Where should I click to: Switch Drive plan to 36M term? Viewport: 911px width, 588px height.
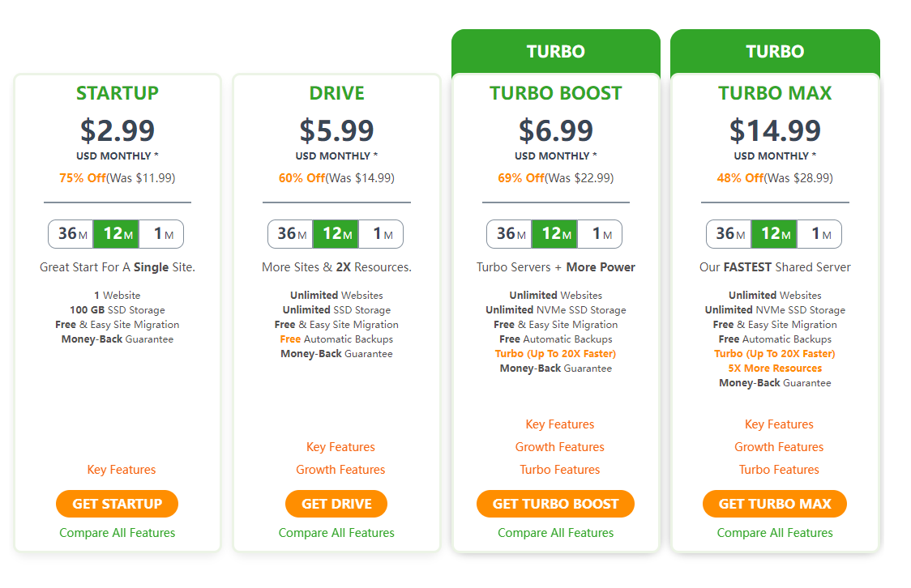[291, 234]
